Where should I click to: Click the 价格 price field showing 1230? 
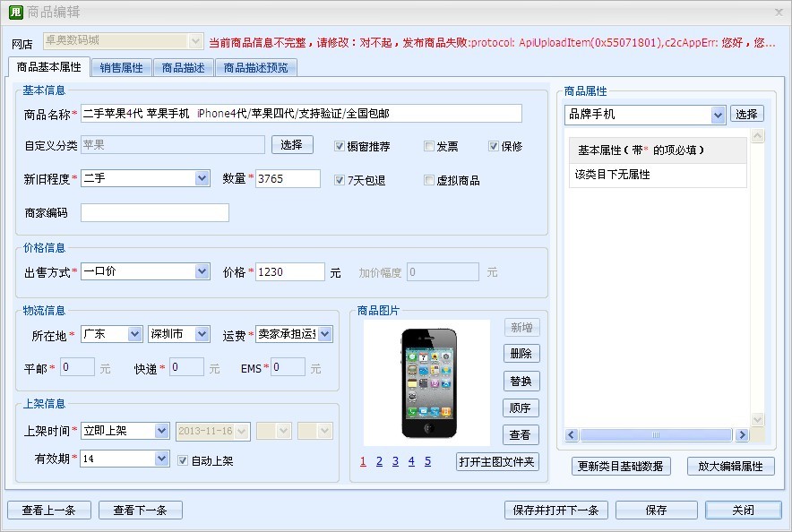point(290,272)
